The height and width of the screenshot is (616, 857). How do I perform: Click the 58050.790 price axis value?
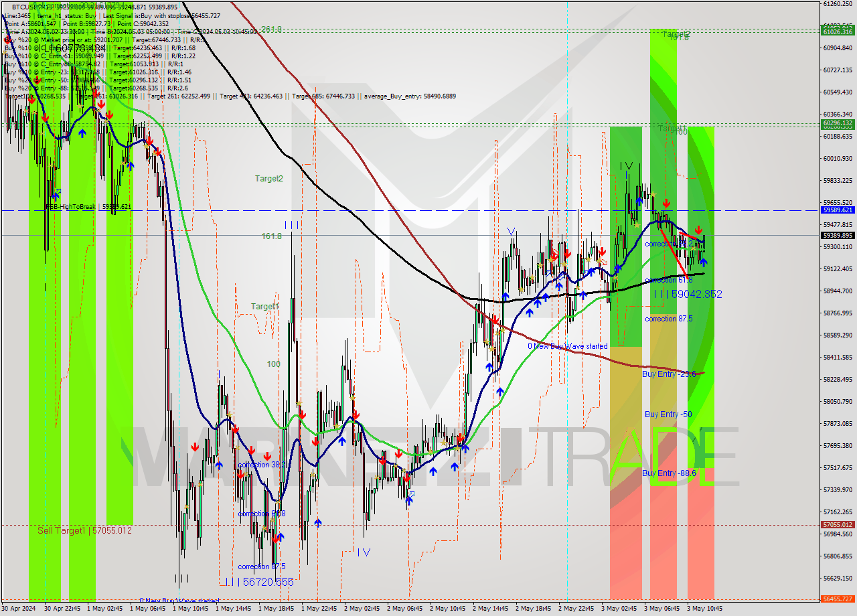[838, 402]
